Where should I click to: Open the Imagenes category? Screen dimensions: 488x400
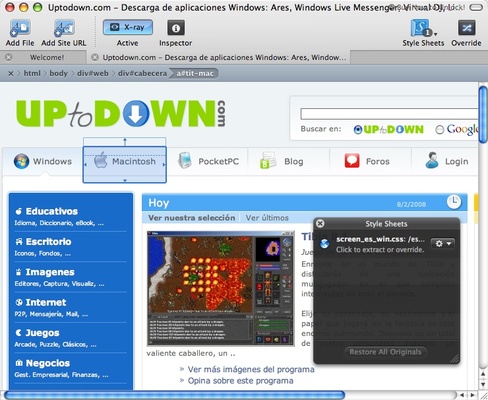(50, 272)
